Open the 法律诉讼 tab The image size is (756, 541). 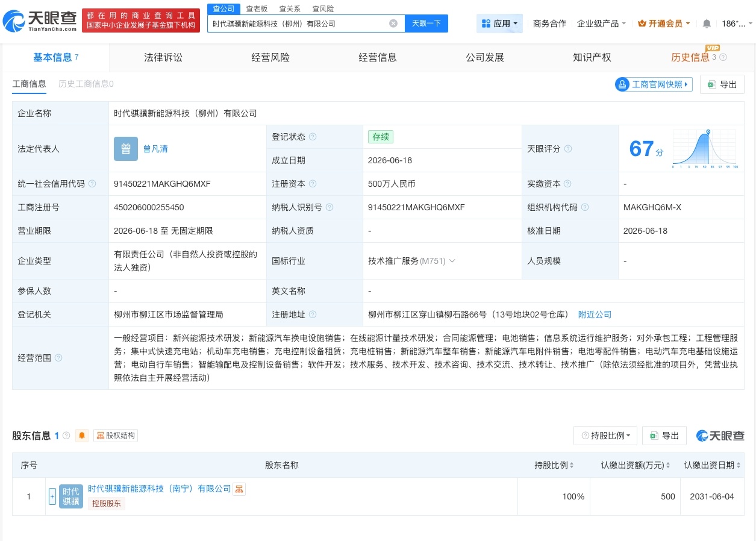[163, 57]
